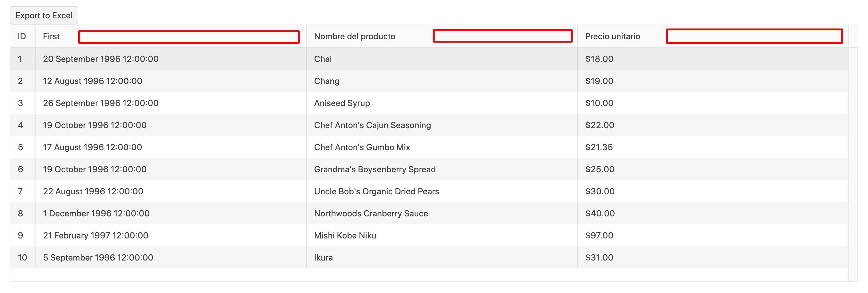Select Grandma's Boysenberry Spread row
Screen dimensions: 868x293
click(x=374, y=169)
